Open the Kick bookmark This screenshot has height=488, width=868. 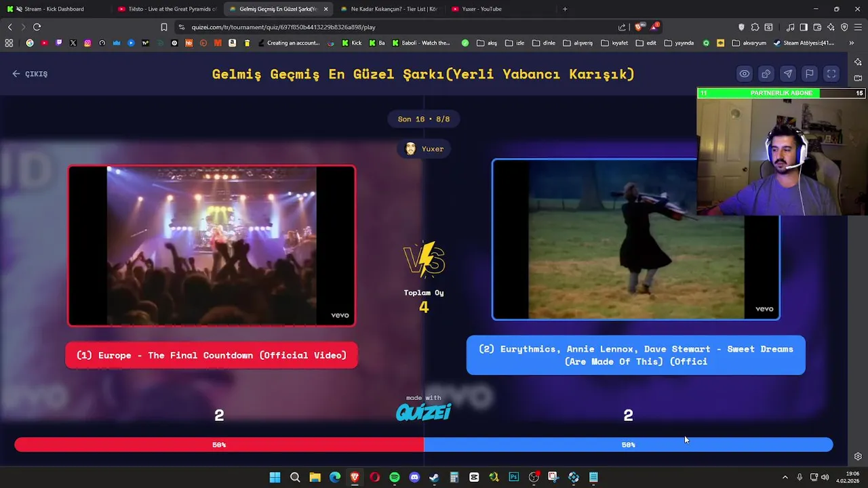(x=352, y=43)
